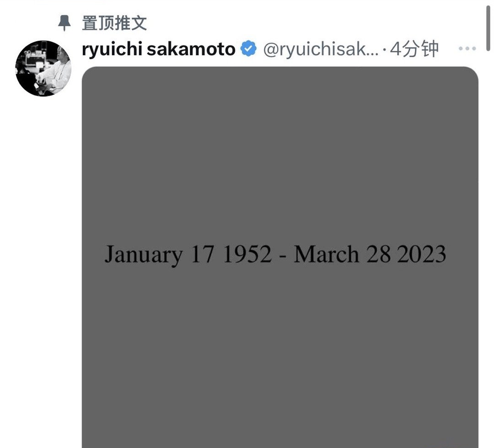Click the year 1952 in the image
This screenshot has width=494, height=448.
click(247, 254)
